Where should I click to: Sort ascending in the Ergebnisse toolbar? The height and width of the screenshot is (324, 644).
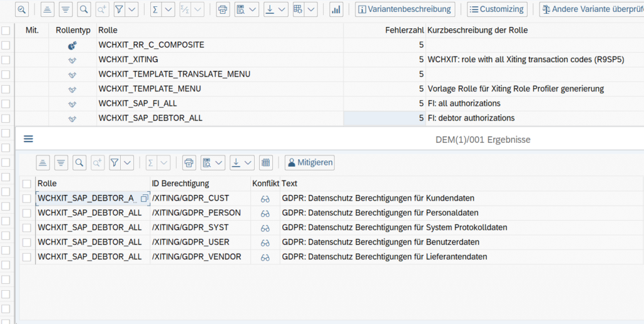(x=43, y=162)
